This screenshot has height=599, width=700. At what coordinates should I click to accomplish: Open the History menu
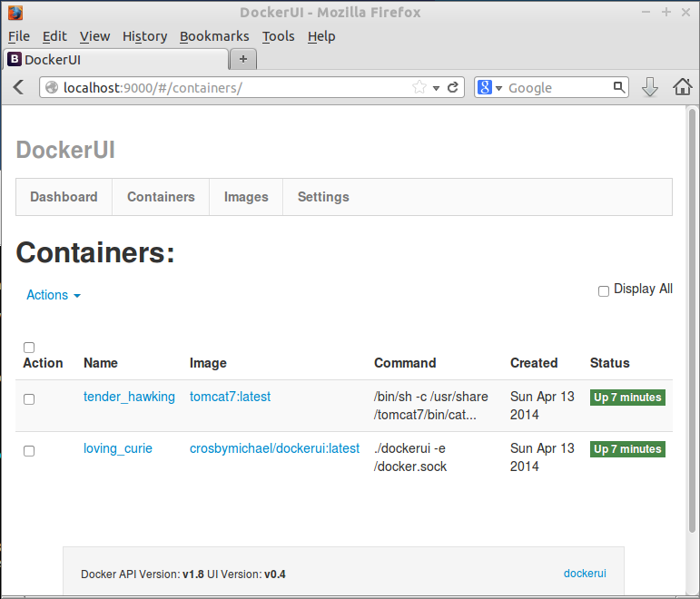(144, 36)
